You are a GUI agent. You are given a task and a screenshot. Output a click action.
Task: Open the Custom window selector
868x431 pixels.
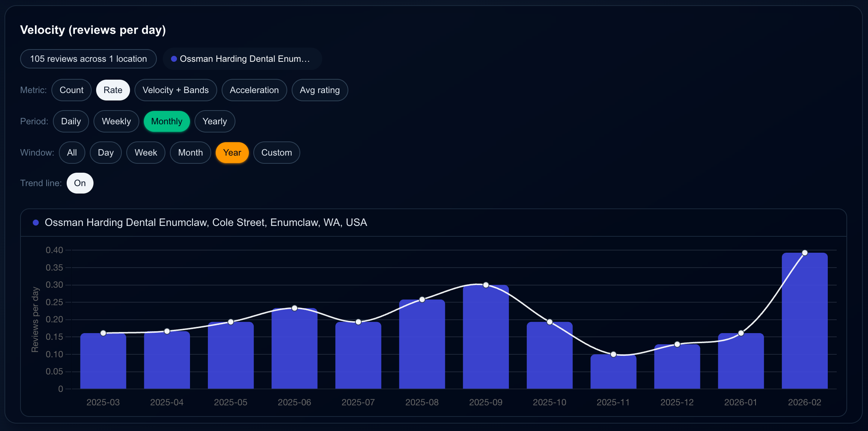pos(276,152)
